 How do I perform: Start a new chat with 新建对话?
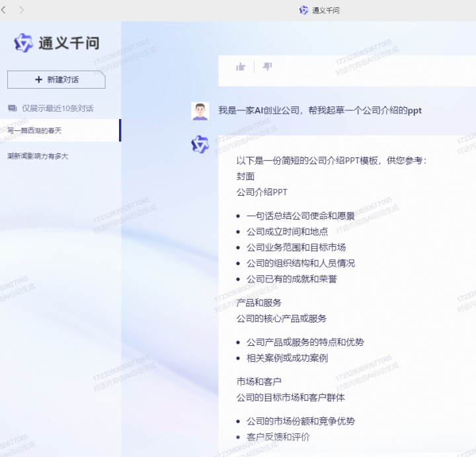click(56, 79)
